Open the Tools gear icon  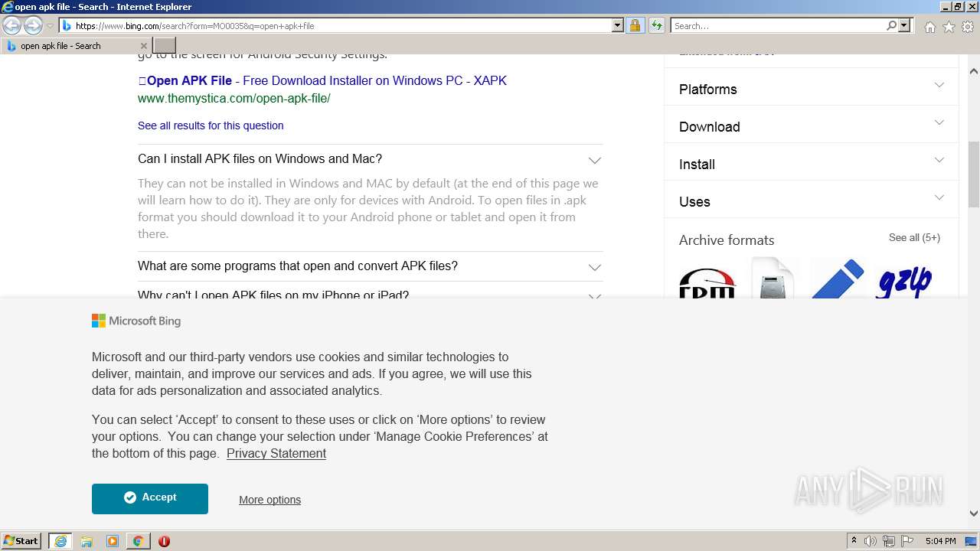[x=968, y=27]
